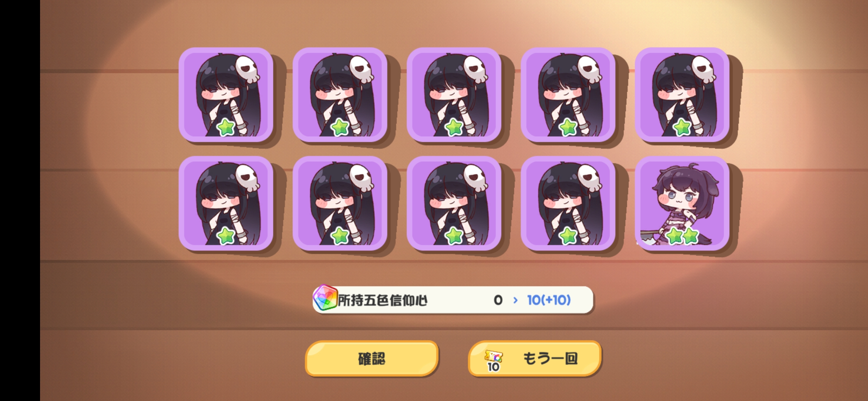The height and width of the screenshot is (401, 868).
Task: Select fourth card in top row
Action: (x=568, y=95)
